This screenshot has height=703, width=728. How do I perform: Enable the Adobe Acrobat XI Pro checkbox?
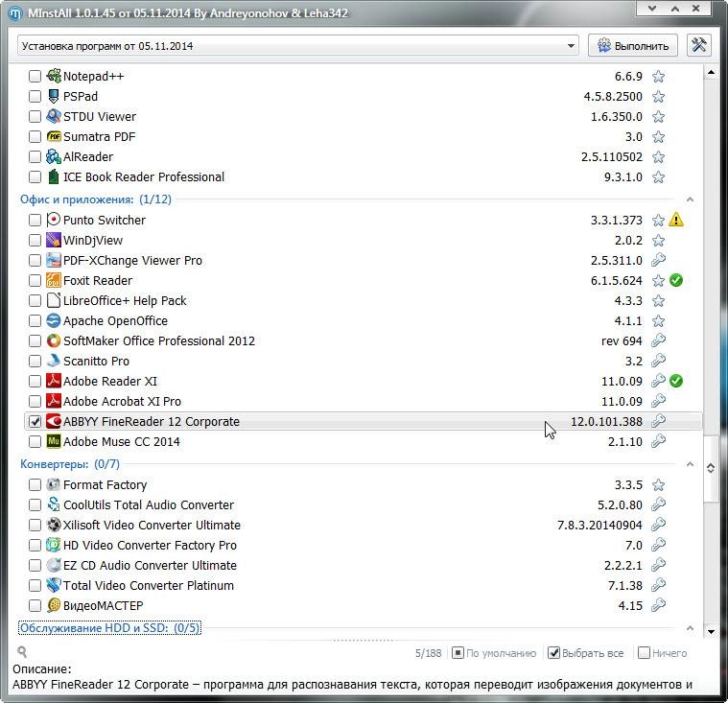[x=35, y=401]
